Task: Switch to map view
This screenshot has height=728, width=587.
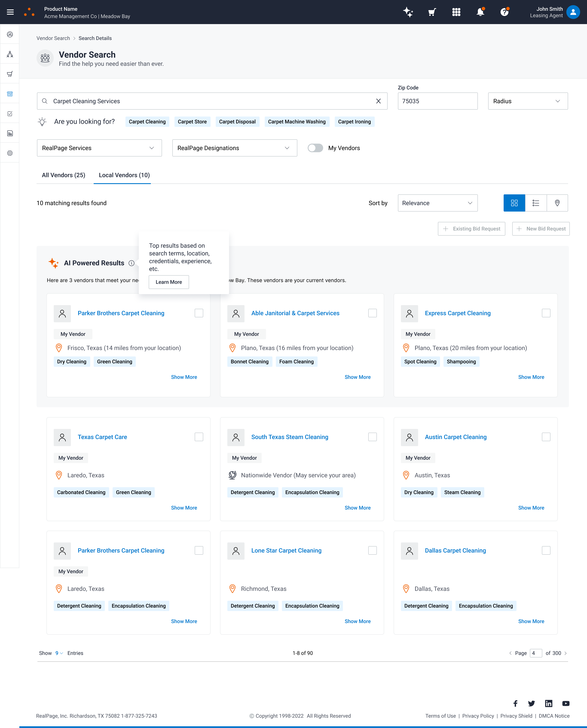Action: (557, 203)
